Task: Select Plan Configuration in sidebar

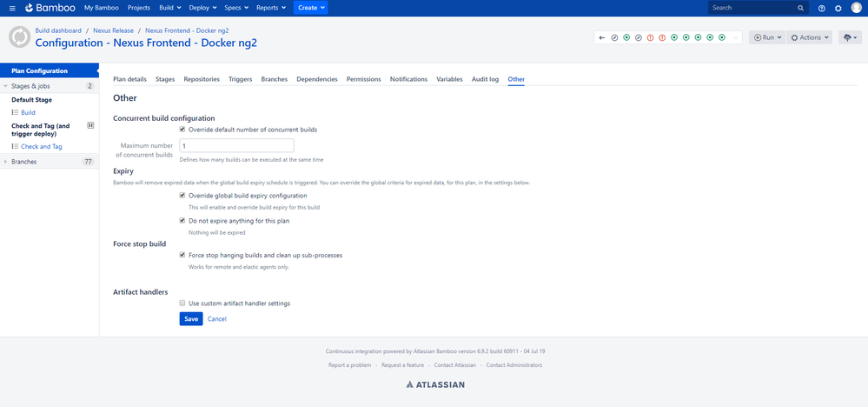Action: pos(50,71)
